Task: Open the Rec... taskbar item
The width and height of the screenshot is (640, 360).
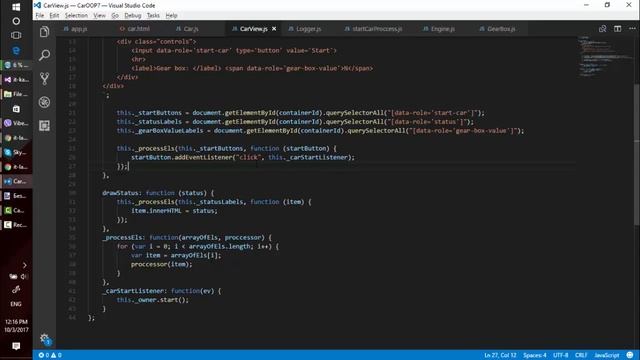Action: pos(16,225)
